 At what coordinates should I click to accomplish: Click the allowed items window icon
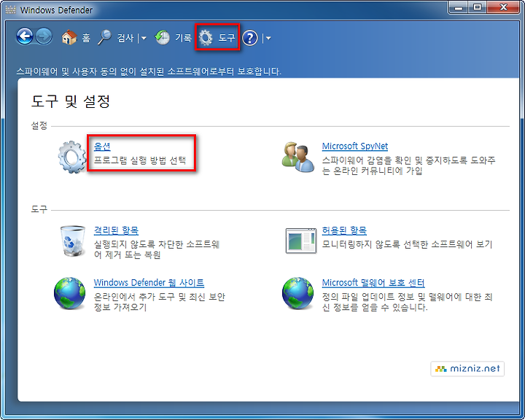tap(301, 241)
